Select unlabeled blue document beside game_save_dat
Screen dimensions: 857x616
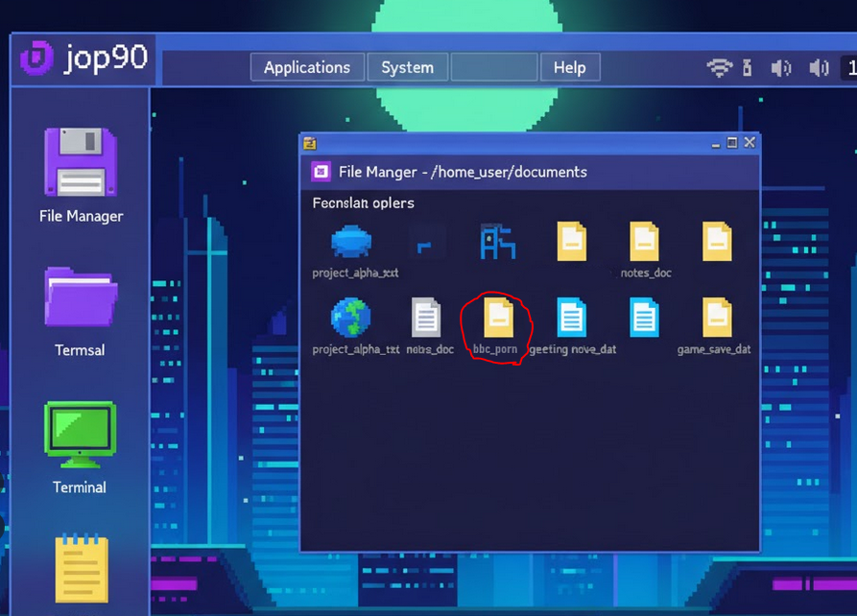644,317
